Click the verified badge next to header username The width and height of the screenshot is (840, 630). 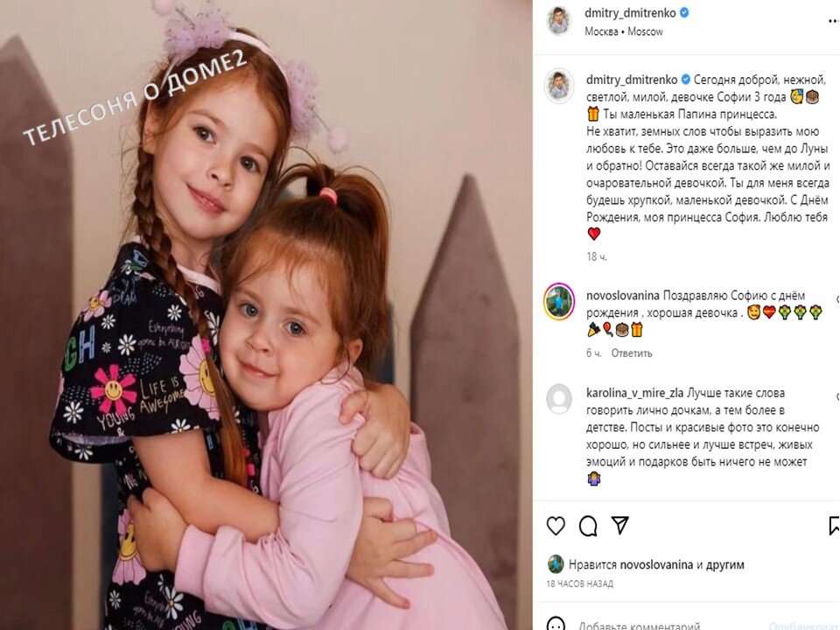pyautogui.click(x=684, y=13)
